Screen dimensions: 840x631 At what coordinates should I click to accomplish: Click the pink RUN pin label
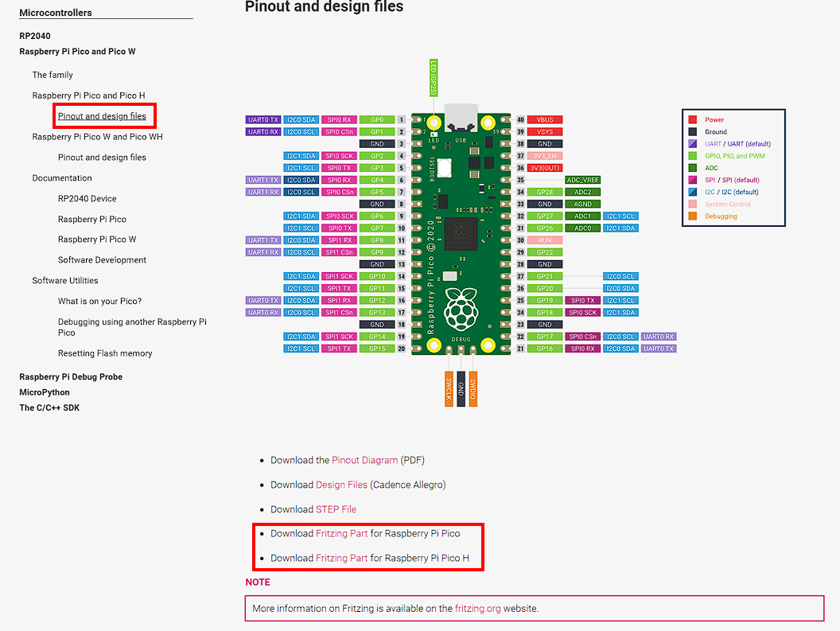[x=545, y=240]
